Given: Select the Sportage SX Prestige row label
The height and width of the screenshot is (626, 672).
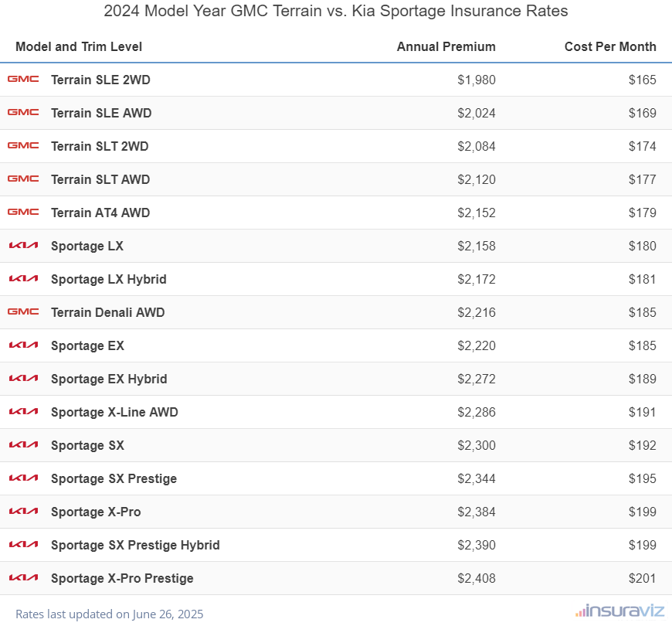Looking at the screenshot, I should [114, 478].
